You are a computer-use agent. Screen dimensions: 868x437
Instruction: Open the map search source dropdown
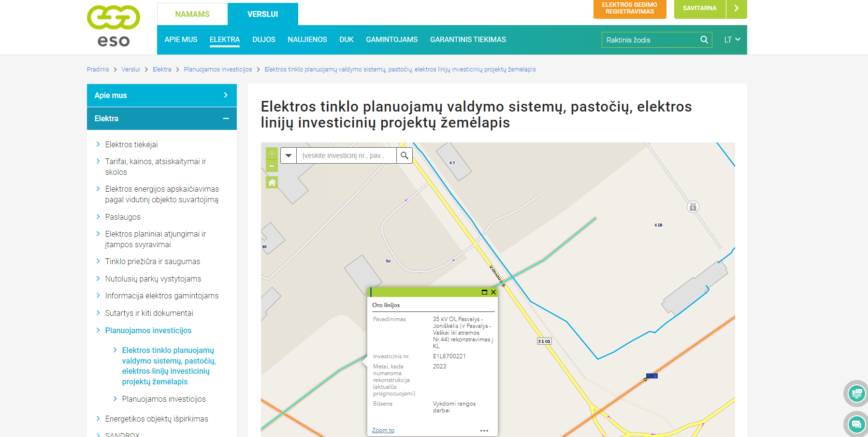pyautogui.click(x=289, y=155)
